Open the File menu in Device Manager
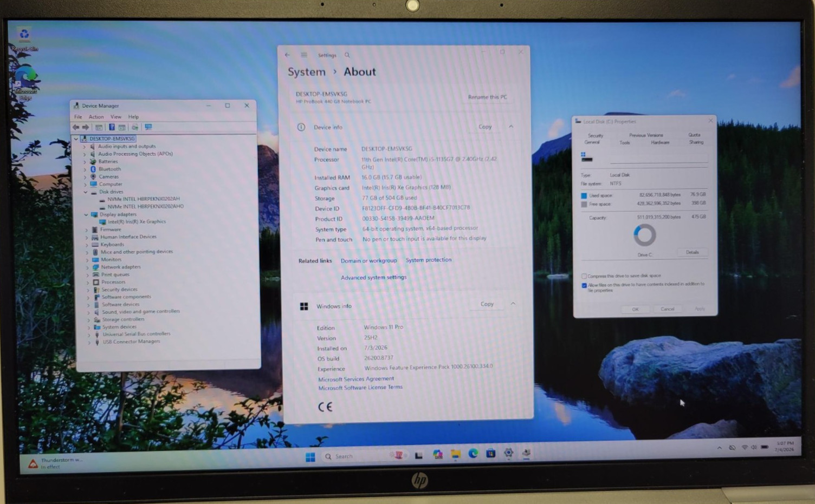Screen dimensions: 815x504 (x=78, y=117)
